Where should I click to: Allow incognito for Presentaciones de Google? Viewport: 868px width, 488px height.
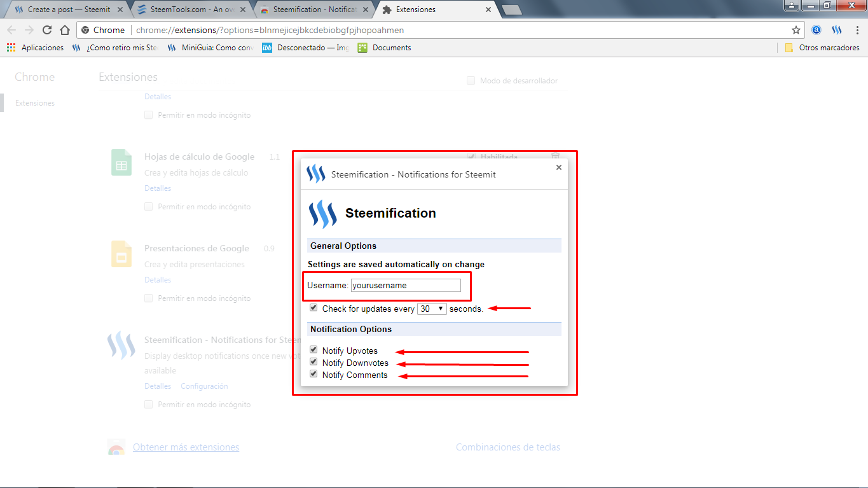(x=148, y=298)
